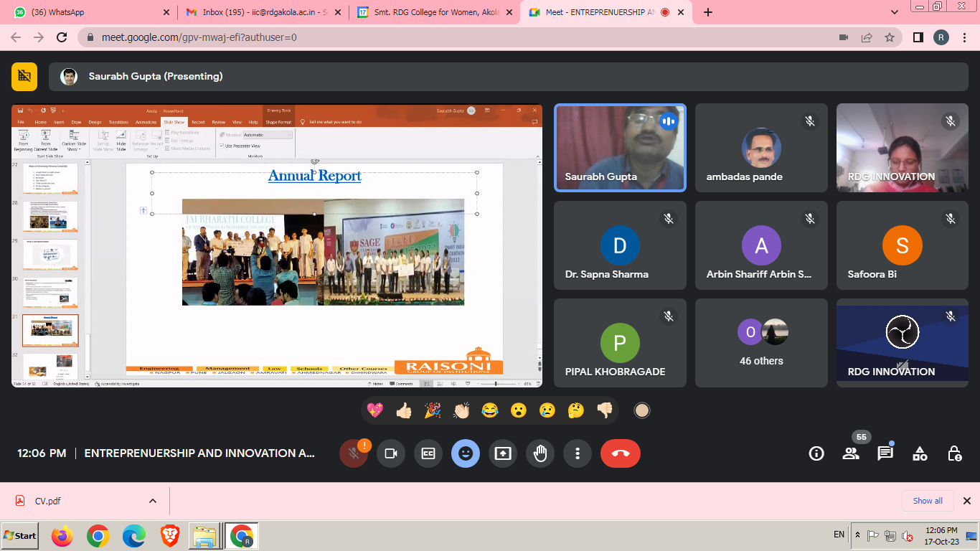Image resolution: width=980 pixels, height=551 pixels.
Task: Click the 55 participants count badge
Action: [x=862, y=437]
